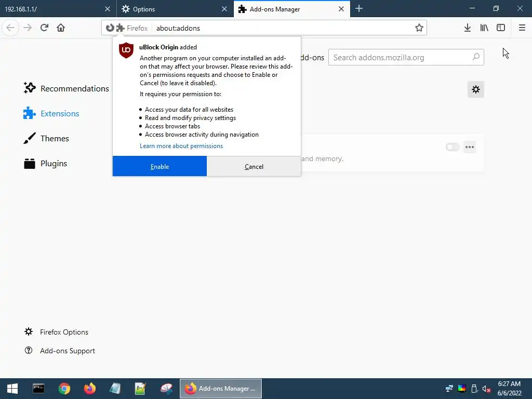
Task: Open the Firefox hamburger menu
Action: tap(522, 28)
